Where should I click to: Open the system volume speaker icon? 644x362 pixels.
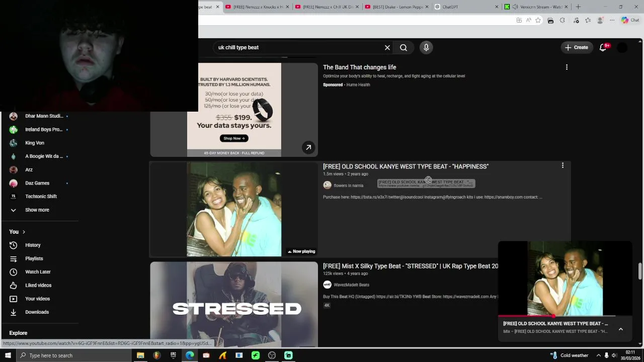(614, 355)
